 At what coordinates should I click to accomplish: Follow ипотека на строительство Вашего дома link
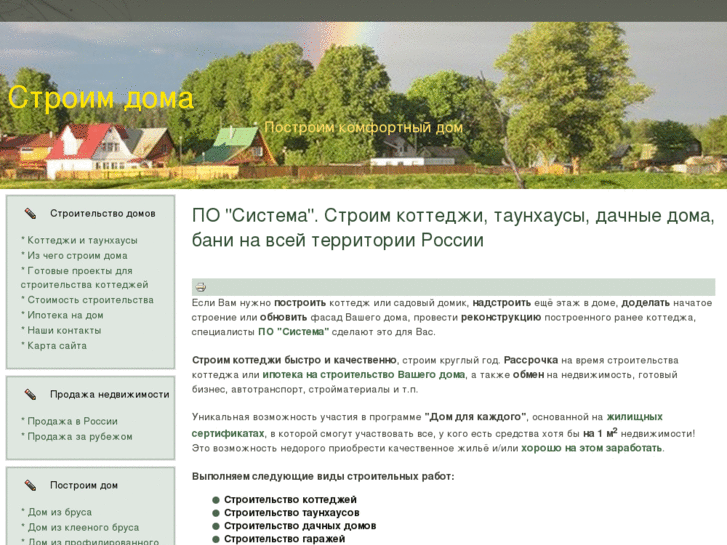click(x=364, y=375)
